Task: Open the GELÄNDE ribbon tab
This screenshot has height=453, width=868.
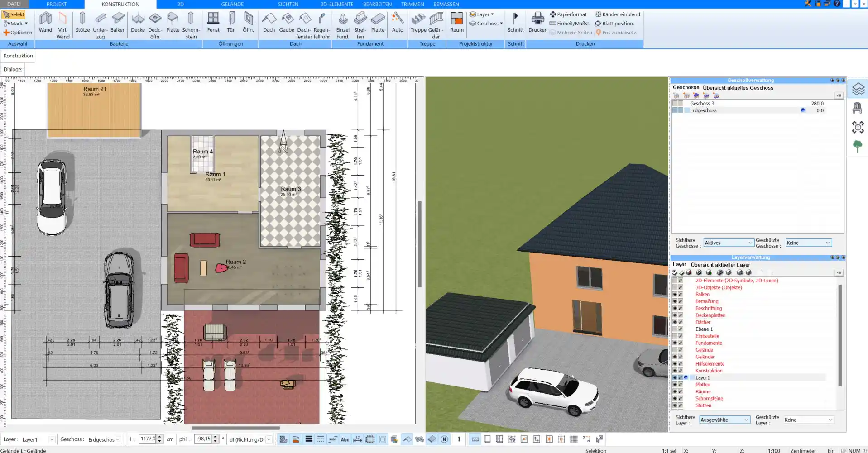Action: (x=232, y=4)
